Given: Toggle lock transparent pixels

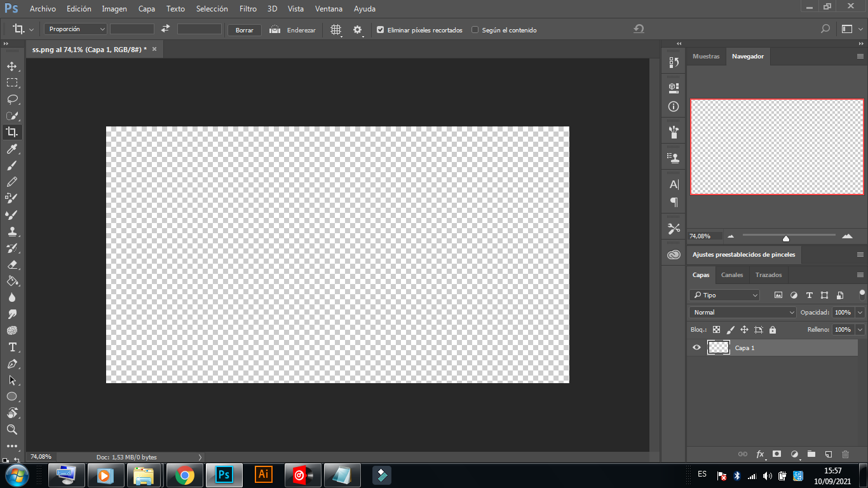Looking at the screenshot, I should tap(716, 330).
